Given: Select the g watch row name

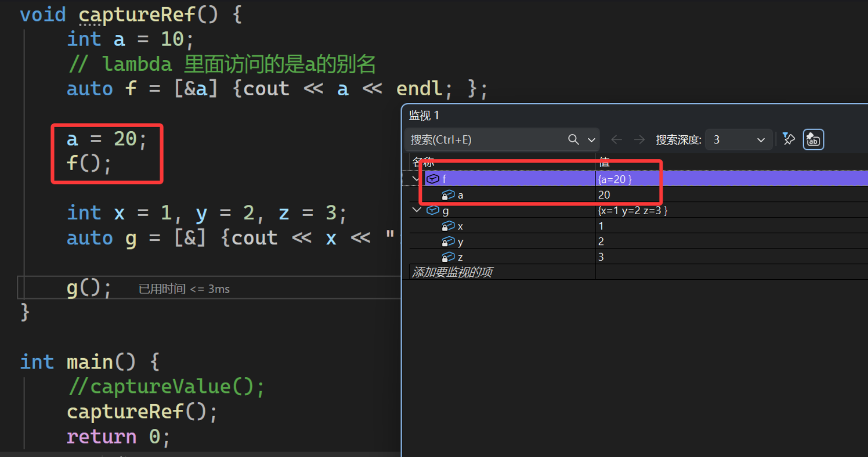Looking at the screenshot, I should (x=446, y=211).
